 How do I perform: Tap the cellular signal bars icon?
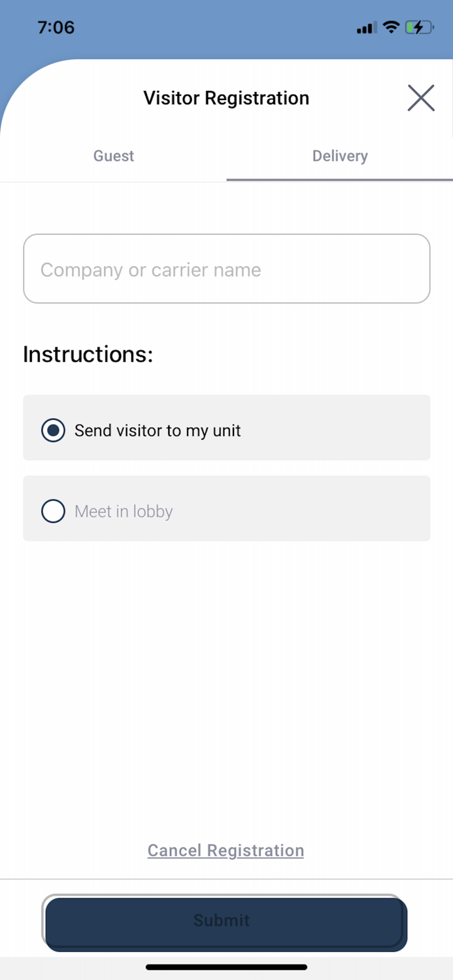tap(367, 28)
